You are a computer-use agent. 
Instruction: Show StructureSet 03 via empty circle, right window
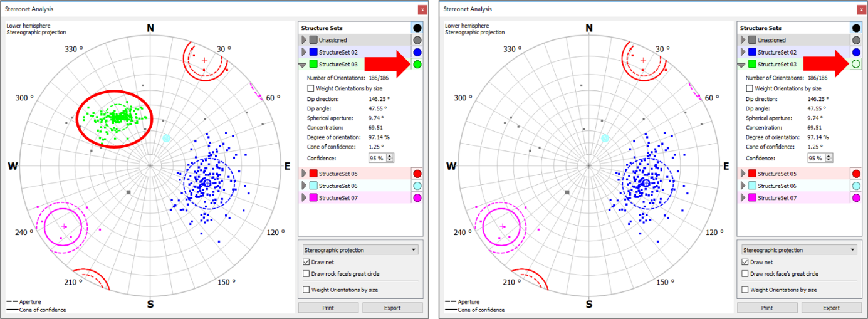point(856,64)
